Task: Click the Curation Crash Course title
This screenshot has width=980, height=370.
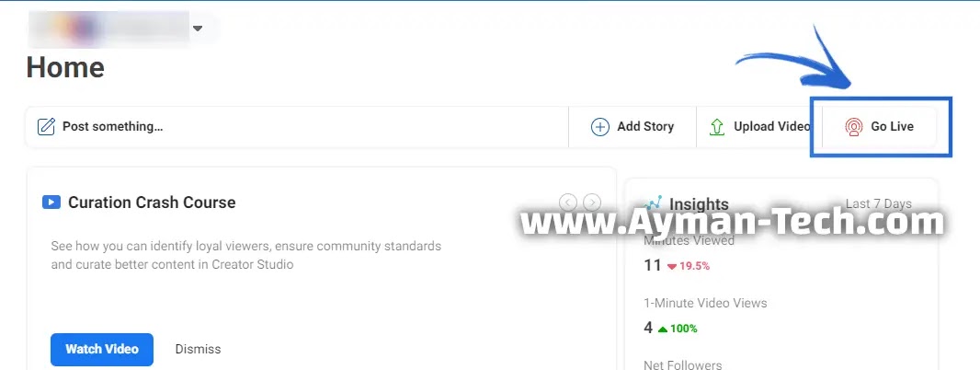Action: 152,202
